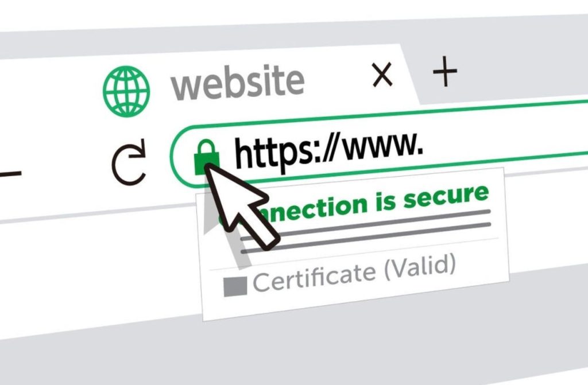Click the partially visible dash icon at far left
The image size is (588, 385).
tap(10, 174)
